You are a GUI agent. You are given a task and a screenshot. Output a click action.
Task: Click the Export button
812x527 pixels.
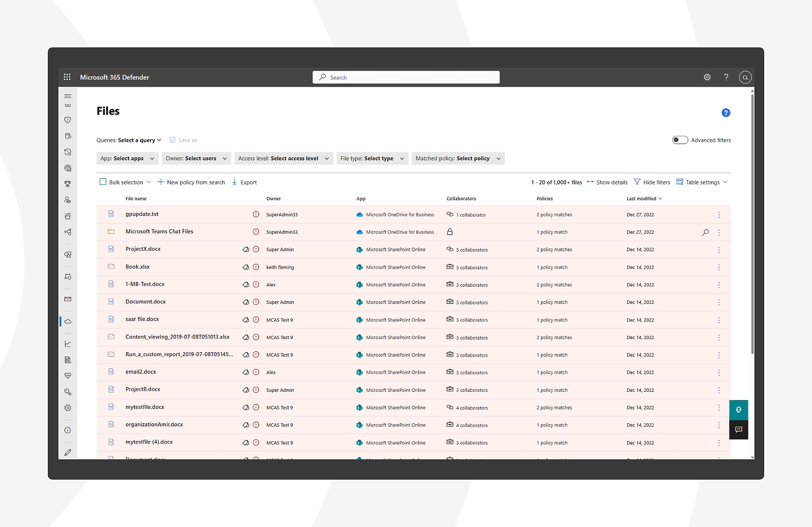pyautogui.click(x=244, y=182)
